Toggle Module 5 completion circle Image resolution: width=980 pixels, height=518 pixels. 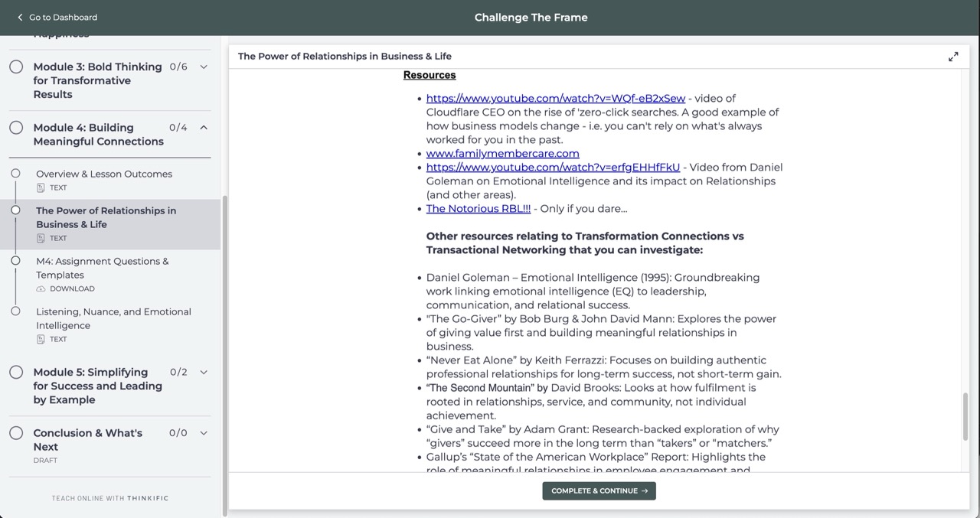click(x=16, y=373)
